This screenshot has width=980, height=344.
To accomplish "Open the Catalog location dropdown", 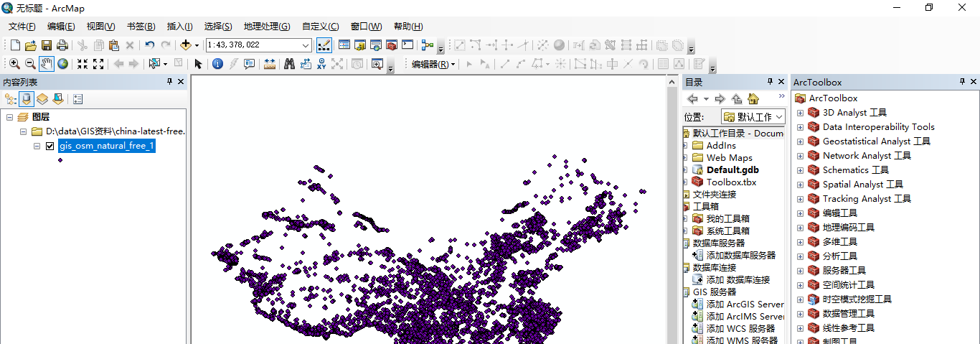I will [x=779, y=116].
